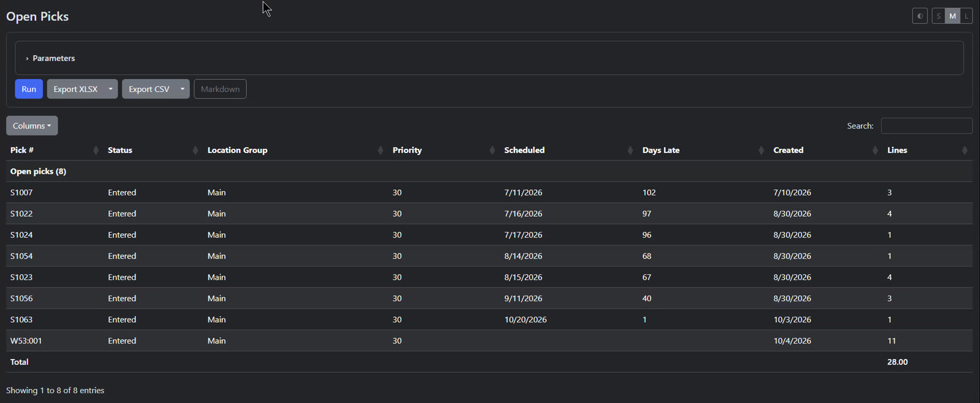Select pick W53:001

tap(26, 341)
